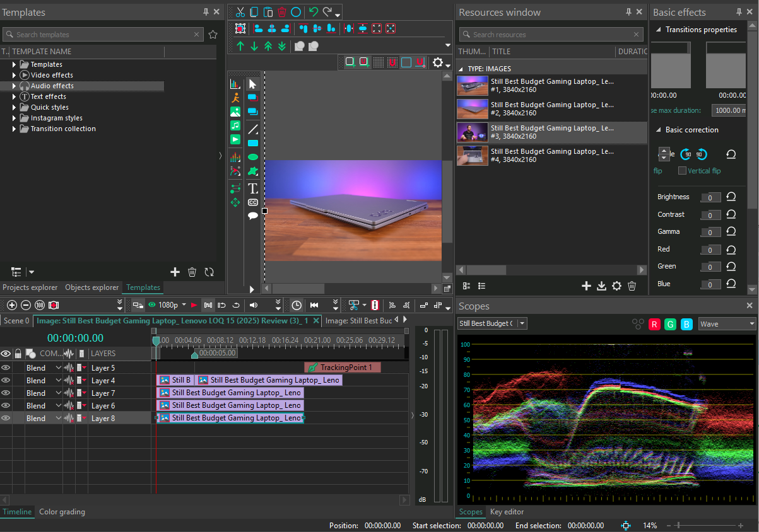Switch to the Color grading tab

point(62,512)
